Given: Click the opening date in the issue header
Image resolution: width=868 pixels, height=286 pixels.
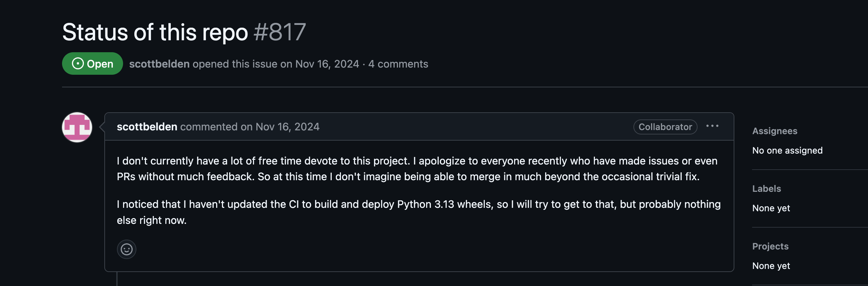Looking at the screenshot, I should [327, 64].
